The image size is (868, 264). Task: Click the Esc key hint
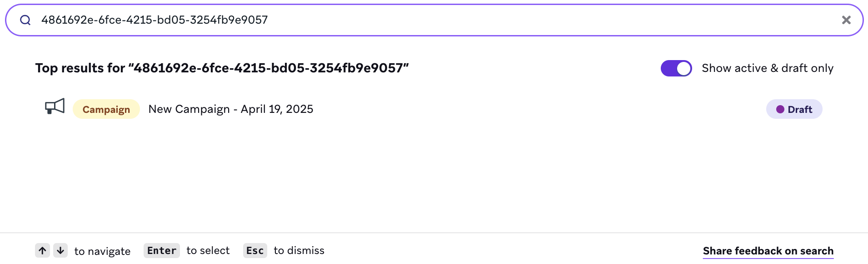pyautogui.click(x=254, y=250)
